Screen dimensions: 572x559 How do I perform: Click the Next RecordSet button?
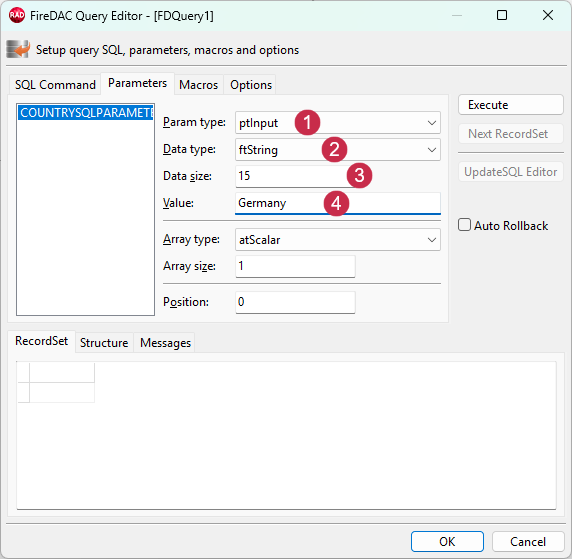[511, 134]
